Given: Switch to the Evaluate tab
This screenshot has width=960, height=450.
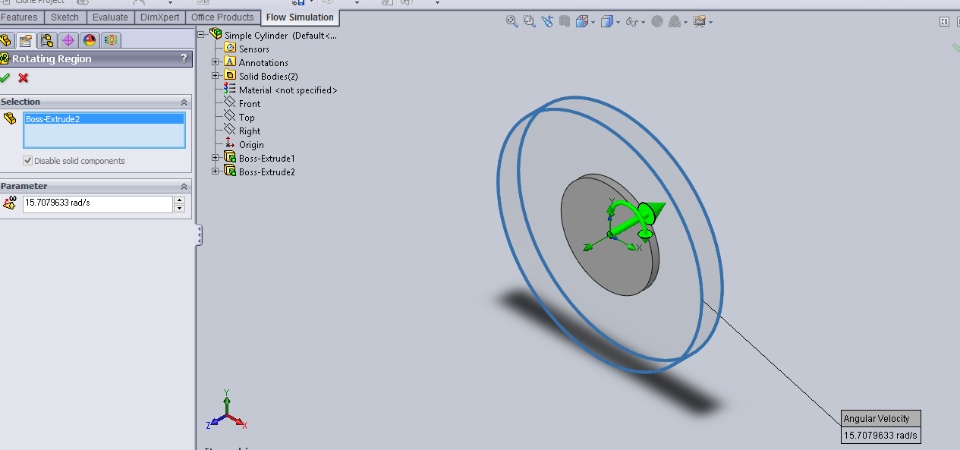Looking at the screenshot, I should point(110,17).
